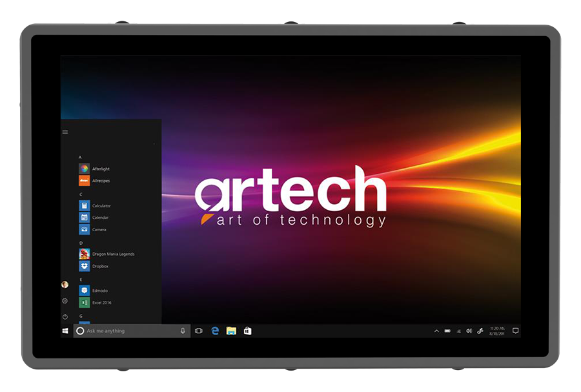Open Settings via the gear icon

[65, 301]
